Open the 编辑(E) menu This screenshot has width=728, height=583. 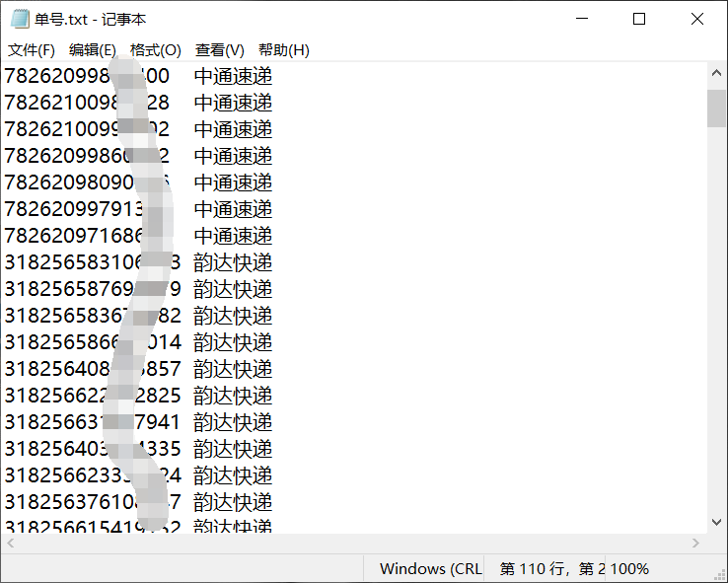[x=93, y=49]
